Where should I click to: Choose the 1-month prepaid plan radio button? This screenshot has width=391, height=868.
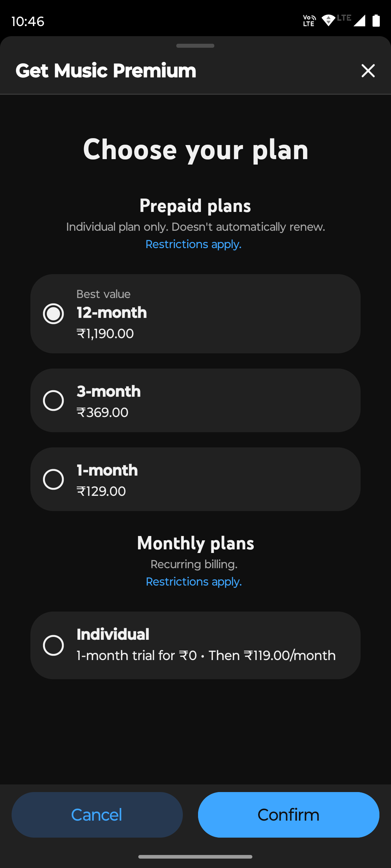coord(54,479)
